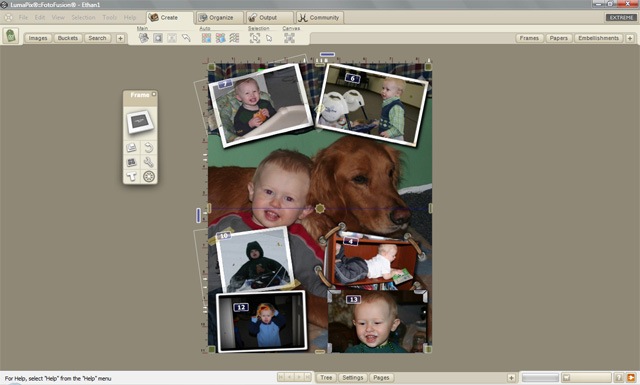Open the Edit menu
This screenshot has height=385, width=640.
[40, 18]
